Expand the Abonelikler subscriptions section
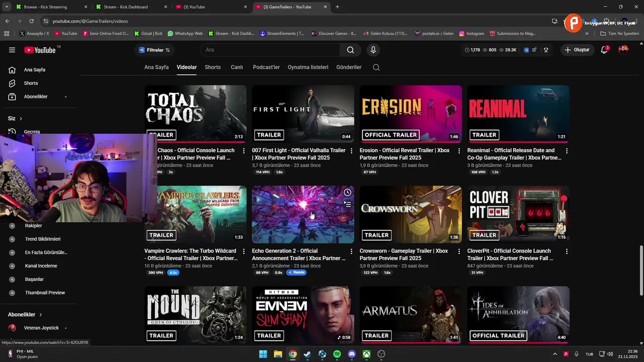The height and width of the screenshot is (362, 644). point(25,315)
